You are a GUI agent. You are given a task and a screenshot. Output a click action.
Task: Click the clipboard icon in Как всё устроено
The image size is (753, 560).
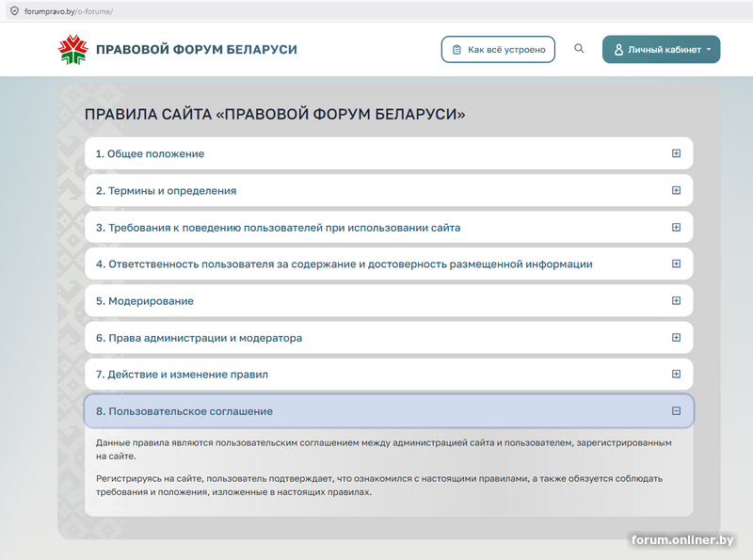tap(457, 50)
